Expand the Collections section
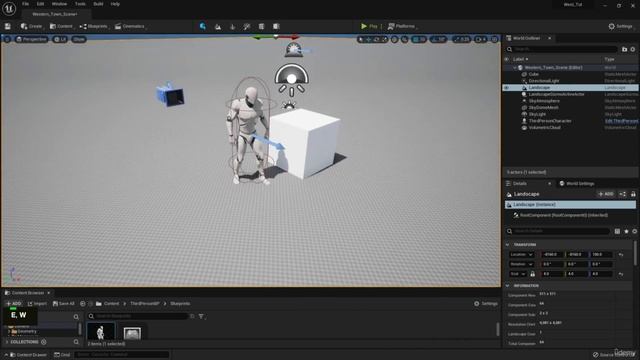 [x=7, y=342]
